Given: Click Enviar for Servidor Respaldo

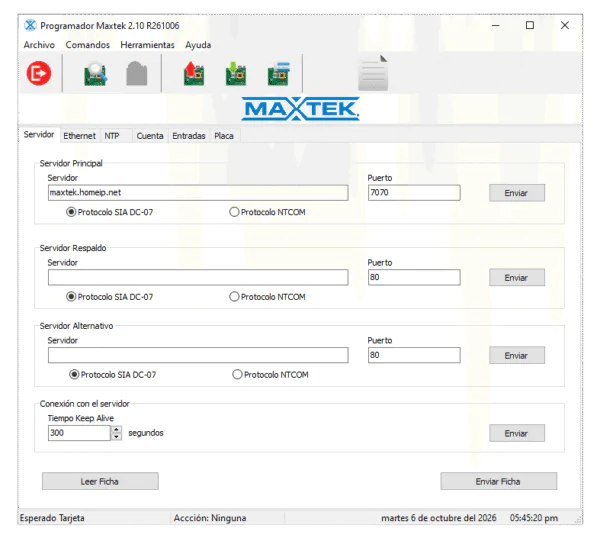Looking at the screenshot, I should 517,277.
